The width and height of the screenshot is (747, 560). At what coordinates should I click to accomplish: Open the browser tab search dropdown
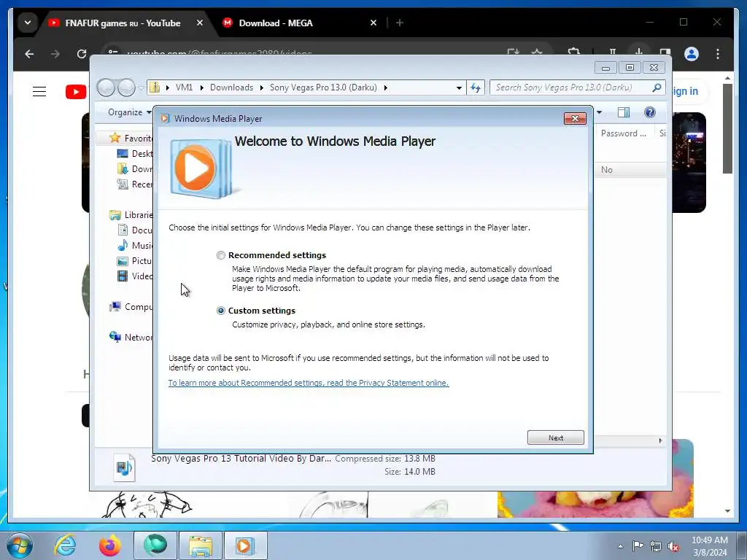pos(28,23)
